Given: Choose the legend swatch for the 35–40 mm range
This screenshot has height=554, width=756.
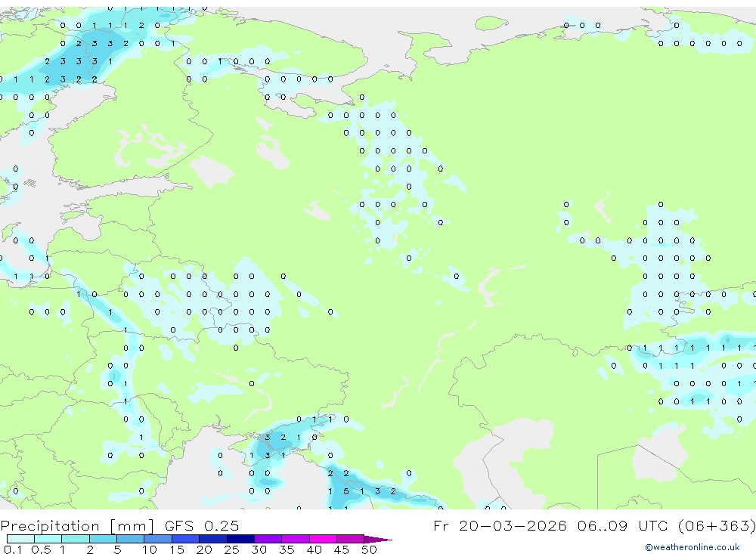Looking at the screenshot, I should (295, 539).
